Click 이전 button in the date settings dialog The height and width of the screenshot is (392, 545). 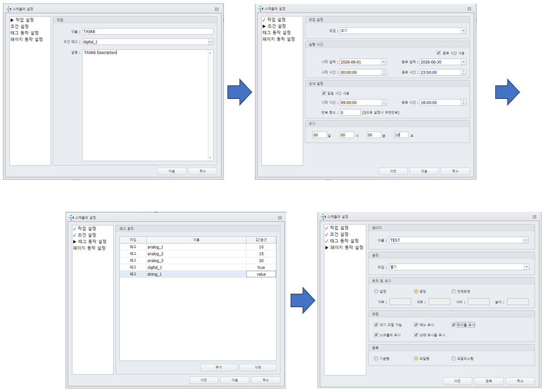pos(393,171)
